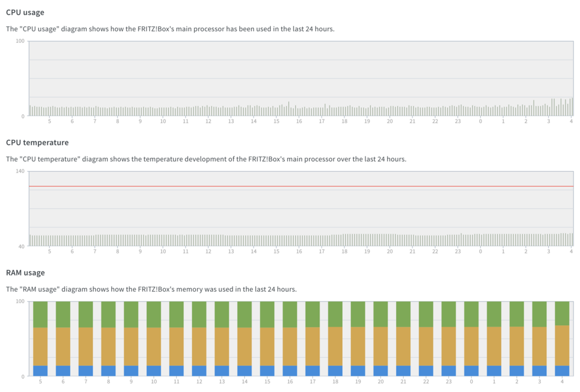Click the CPU usage bars near hour 9
Screen dimensions: 580x392
(140, 112)
